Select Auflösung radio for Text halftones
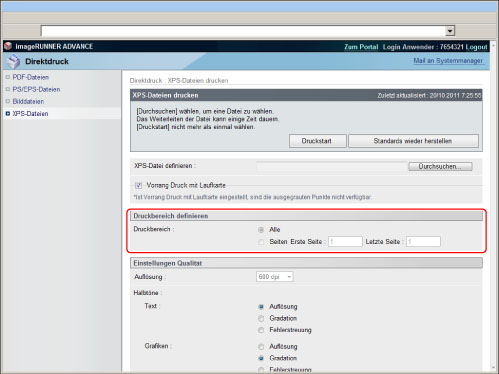The image size is (499, 374). tap(261, 307)
